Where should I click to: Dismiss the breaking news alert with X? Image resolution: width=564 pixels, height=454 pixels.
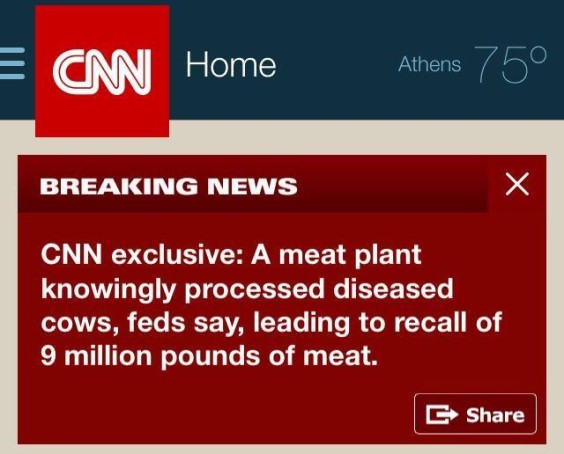click(517, 184)
